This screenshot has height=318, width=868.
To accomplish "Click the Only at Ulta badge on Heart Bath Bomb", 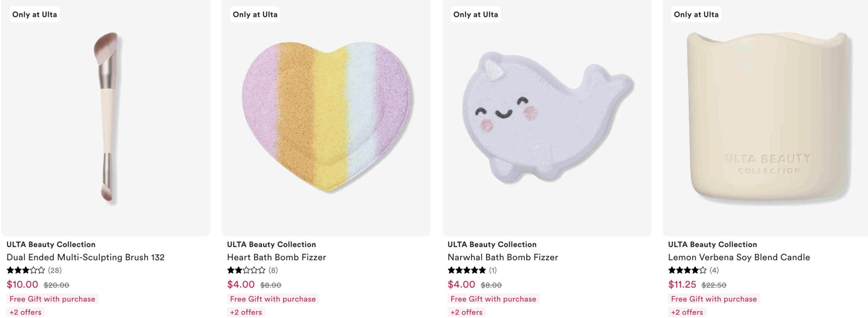I will coord(255,15).
